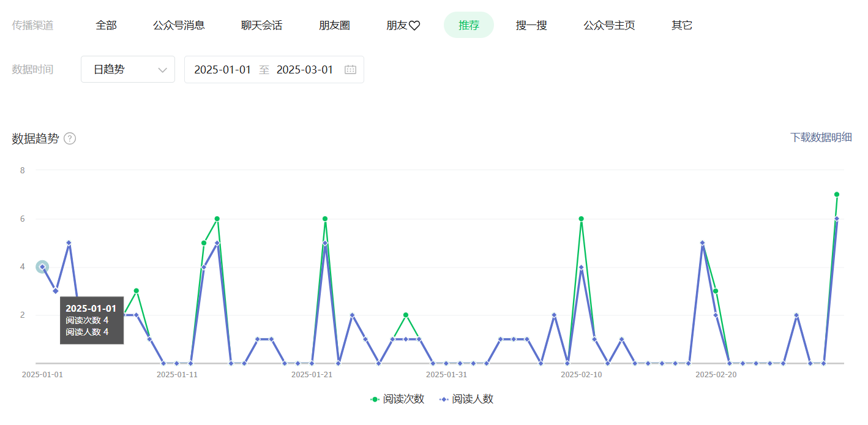This screenshot has width=868, height=425.
Task: Open the 日趋势 dropdown
Action: [x=128, y=69]
